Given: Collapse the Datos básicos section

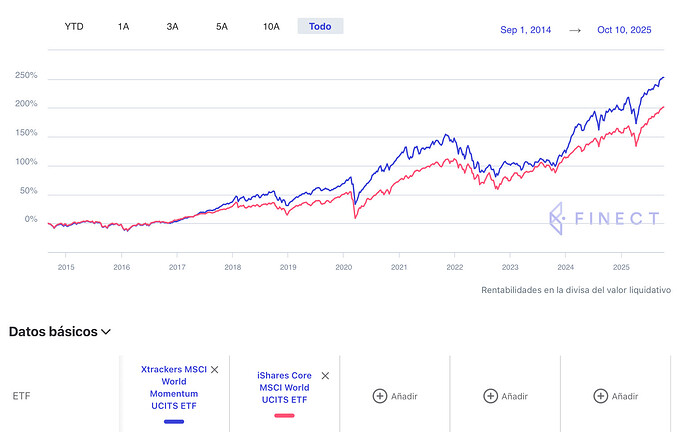Looking at the screenshot, I should (x=106, y=331).
